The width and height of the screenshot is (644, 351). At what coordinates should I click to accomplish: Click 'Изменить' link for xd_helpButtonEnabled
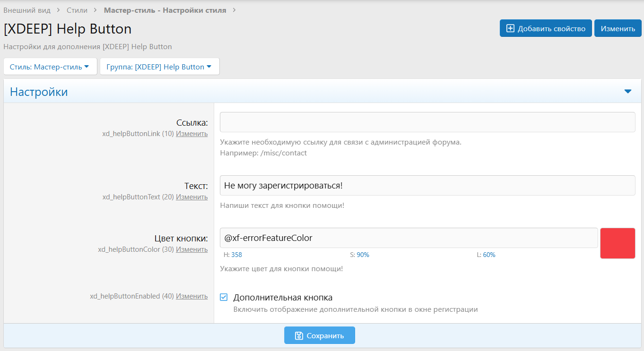click(x=191, y=296)
